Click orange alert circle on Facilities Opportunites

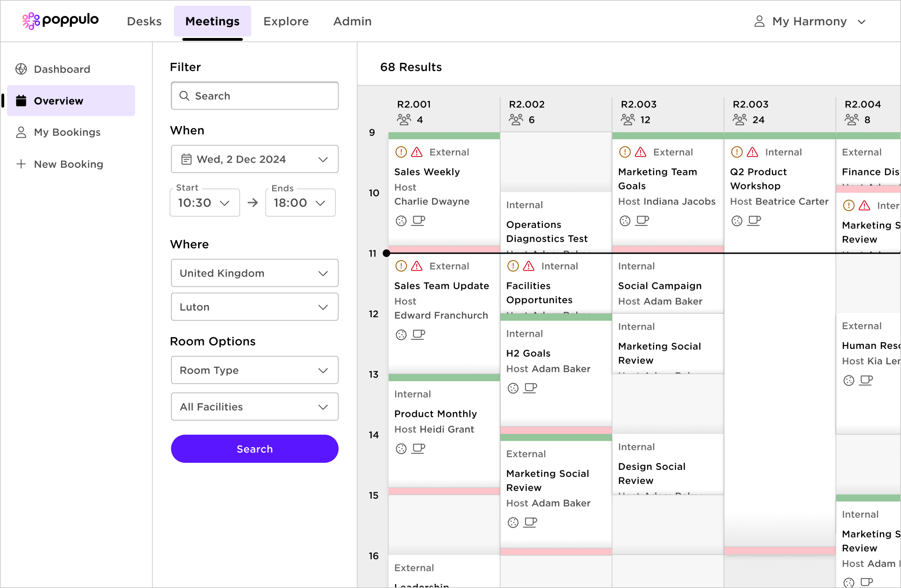[513, 266]
